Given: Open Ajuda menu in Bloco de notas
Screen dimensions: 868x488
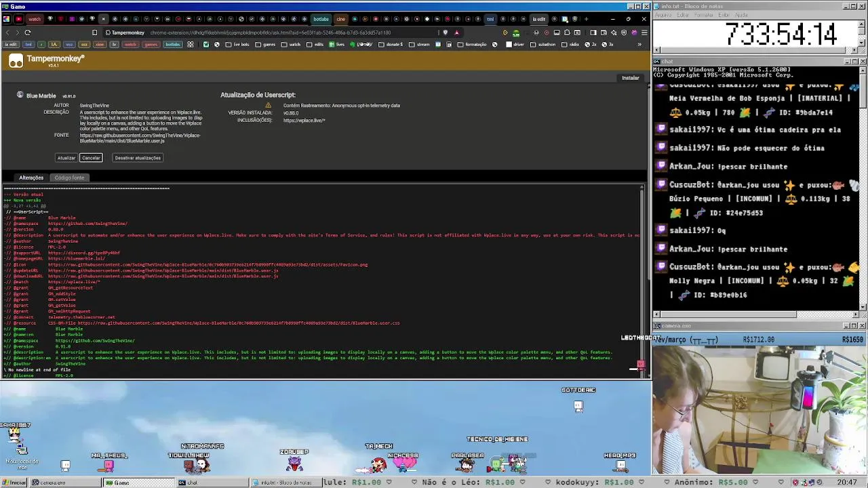Looking at the screenshot, I should pos(741,15).
